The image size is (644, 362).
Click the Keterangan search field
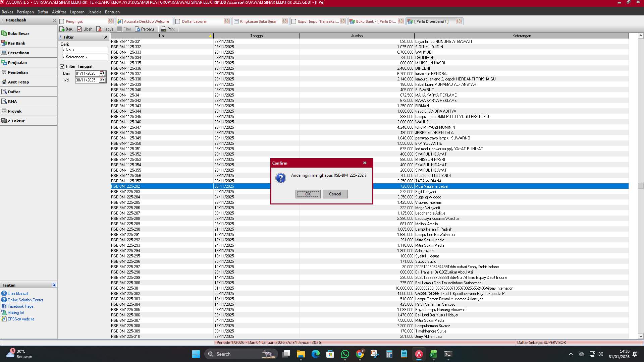pos(85,57)
